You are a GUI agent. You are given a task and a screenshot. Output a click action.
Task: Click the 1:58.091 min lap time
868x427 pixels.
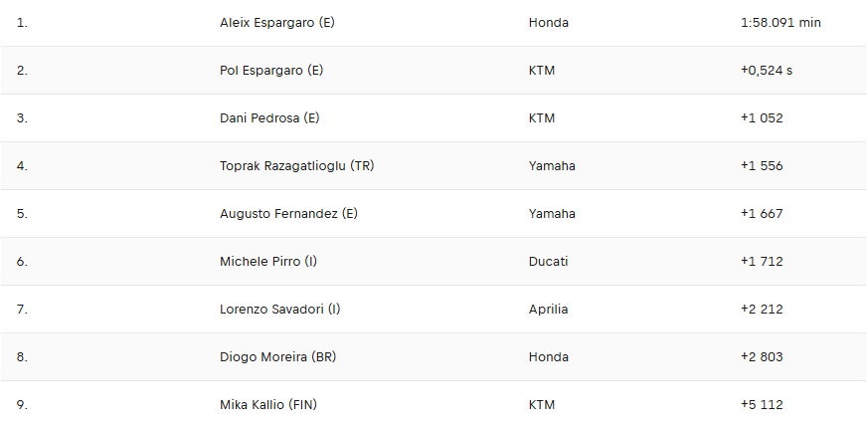click(x=774, y=23)
